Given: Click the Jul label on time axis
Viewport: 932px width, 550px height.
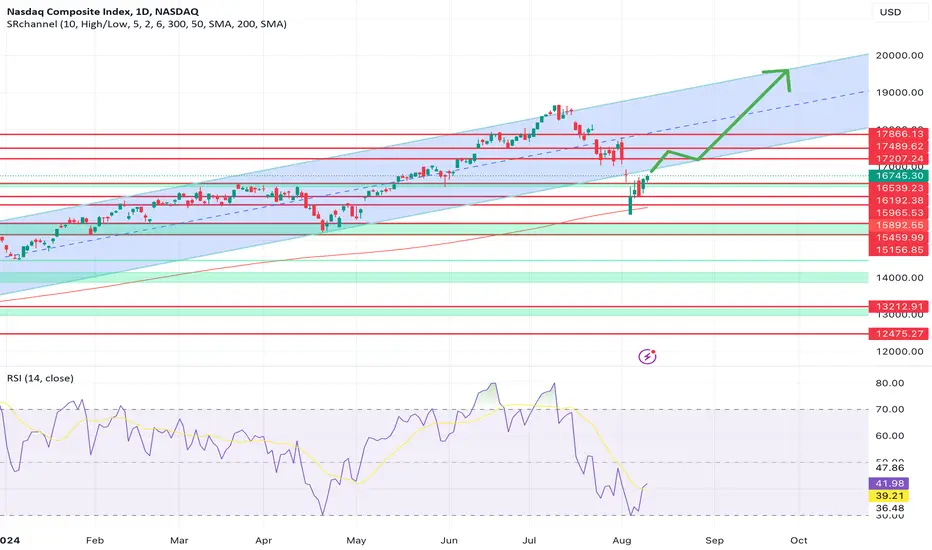Looking at the screenshot, I should click(529, 540).
